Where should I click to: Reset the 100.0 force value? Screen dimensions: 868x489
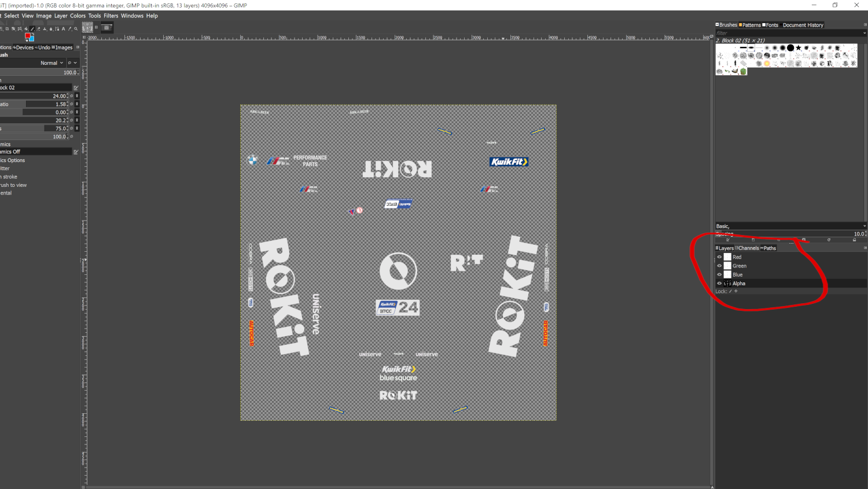click(x=72, y=137)
